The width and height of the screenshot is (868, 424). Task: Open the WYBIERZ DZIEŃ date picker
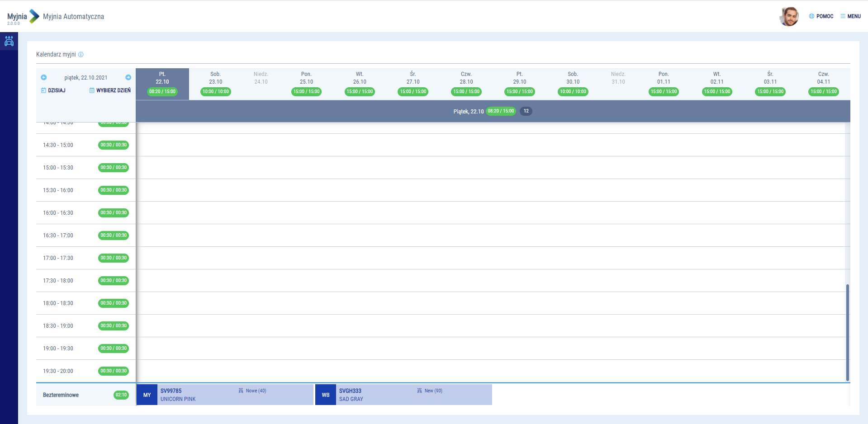110,90
